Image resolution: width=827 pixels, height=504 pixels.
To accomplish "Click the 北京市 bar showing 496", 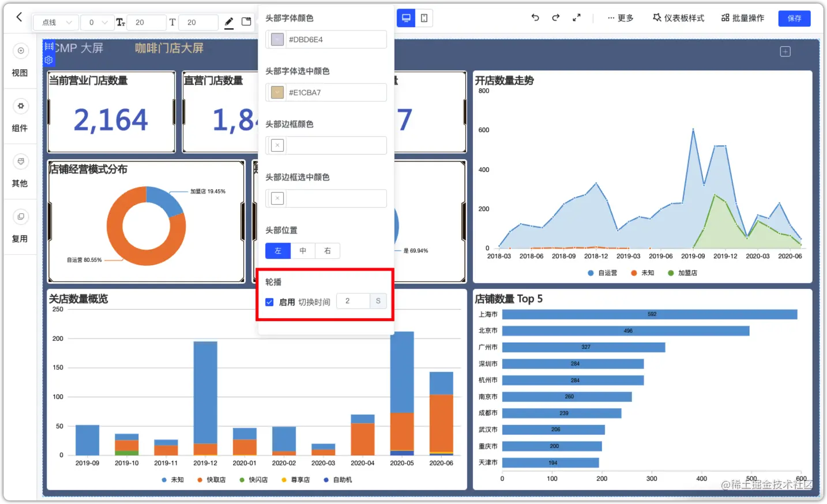I will click(626, 331).
